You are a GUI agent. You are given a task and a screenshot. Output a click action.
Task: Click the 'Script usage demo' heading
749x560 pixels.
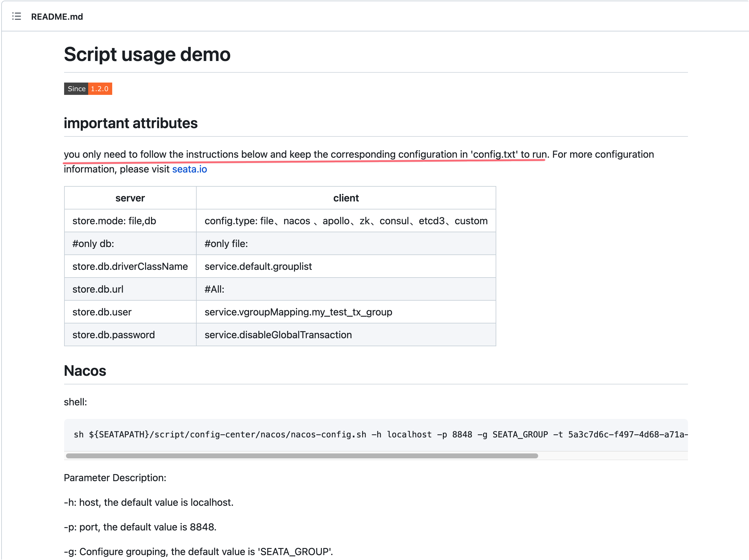pyautogui.click(x=147, y=54)
